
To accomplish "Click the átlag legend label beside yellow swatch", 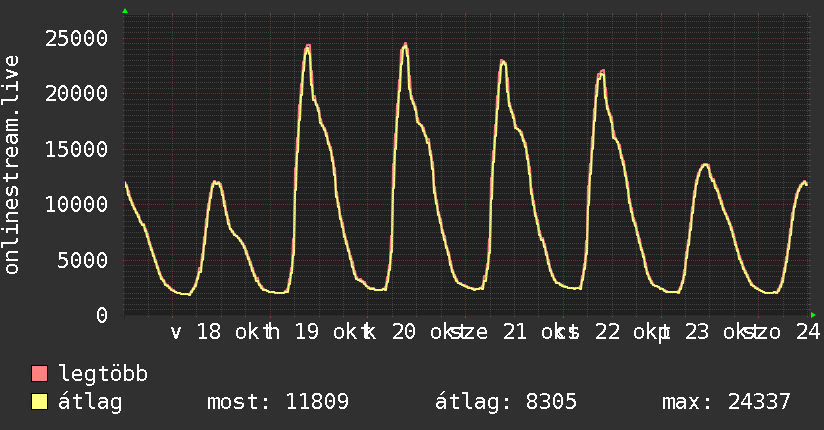I will [90, 402].
